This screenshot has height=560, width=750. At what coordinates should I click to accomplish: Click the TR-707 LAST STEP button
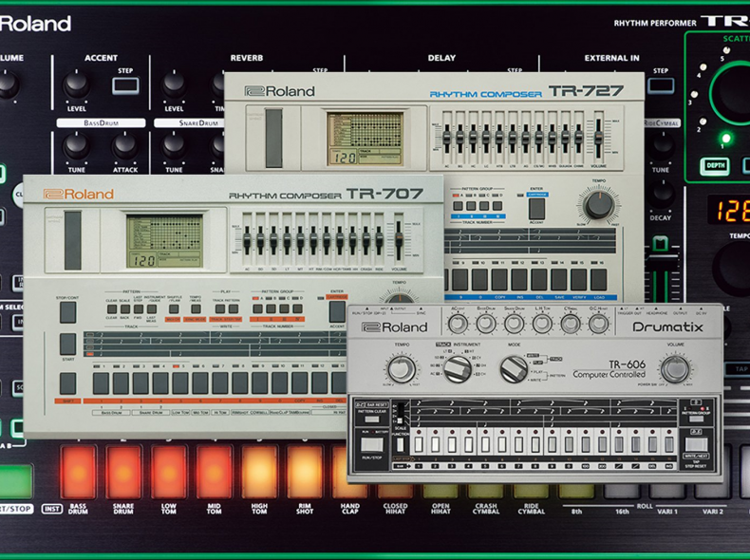139,308
